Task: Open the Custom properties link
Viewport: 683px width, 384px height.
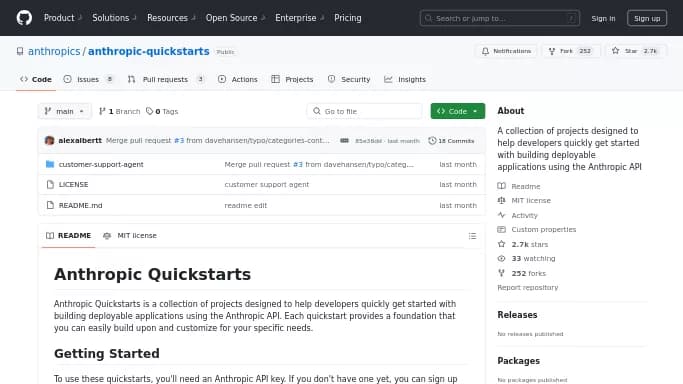Action: coord(544,229)
